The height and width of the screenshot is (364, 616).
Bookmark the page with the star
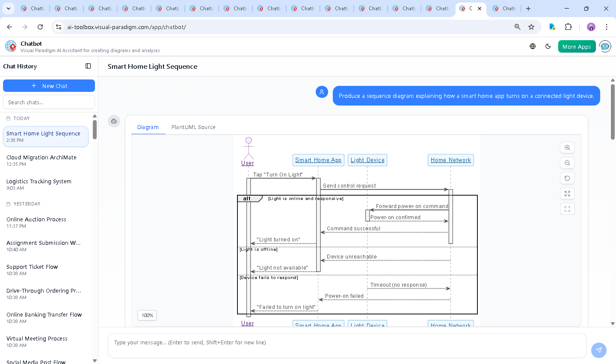coord(531,26)
